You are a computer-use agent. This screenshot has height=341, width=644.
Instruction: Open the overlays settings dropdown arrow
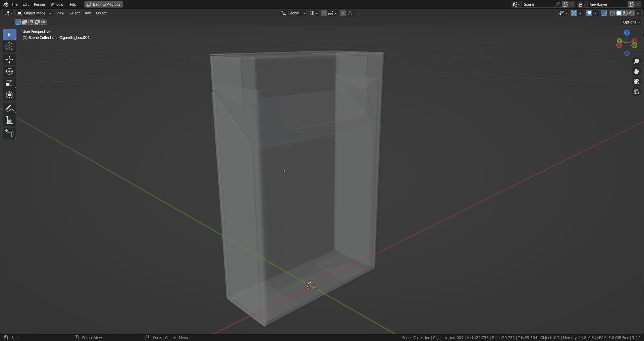coord(595,13)
